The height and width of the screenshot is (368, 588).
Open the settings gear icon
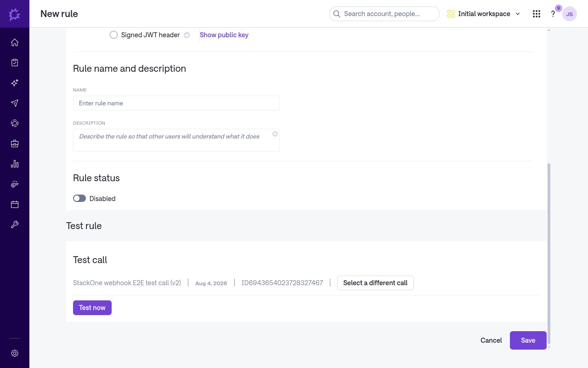pos(15,353)
